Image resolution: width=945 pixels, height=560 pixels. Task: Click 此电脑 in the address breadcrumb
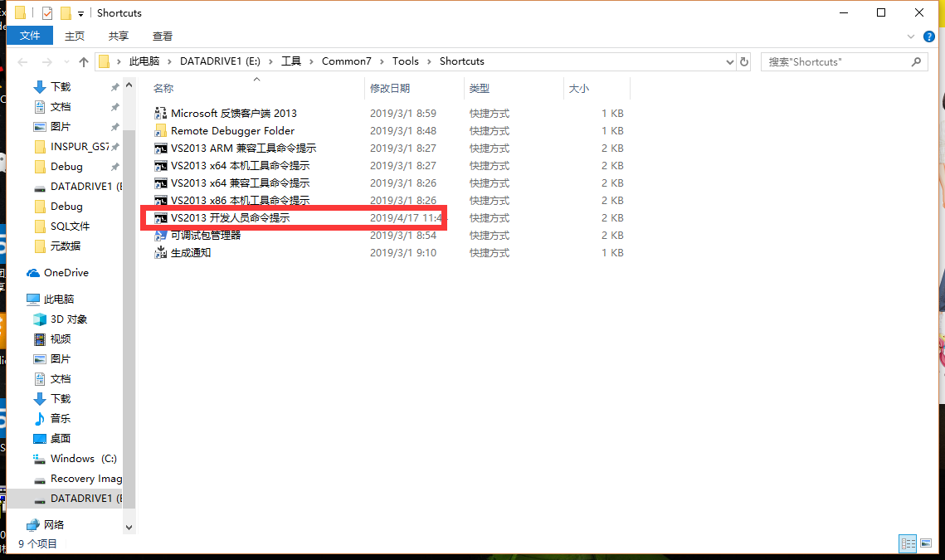144,61
